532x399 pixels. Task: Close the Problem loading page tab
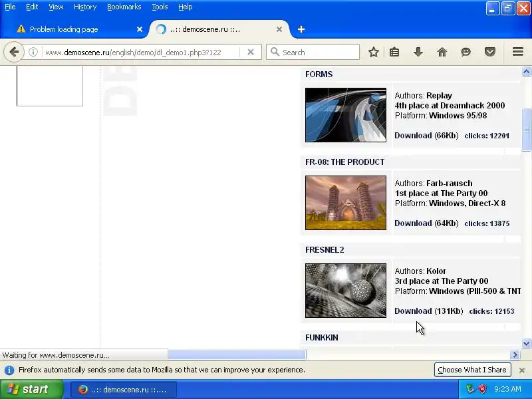coord(140,29)
